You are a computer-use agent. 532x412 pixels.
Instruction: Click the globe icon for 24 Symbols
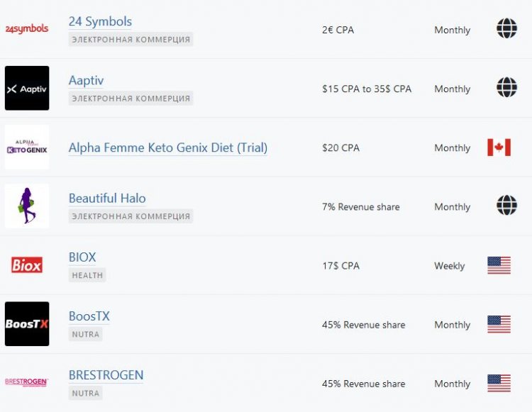point(506,29)
